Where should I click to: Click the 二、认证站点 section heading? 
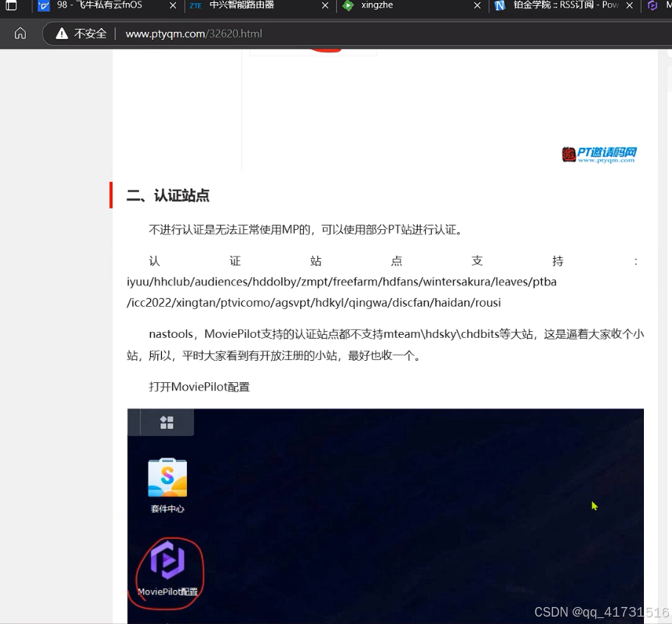tap(168, 195)
